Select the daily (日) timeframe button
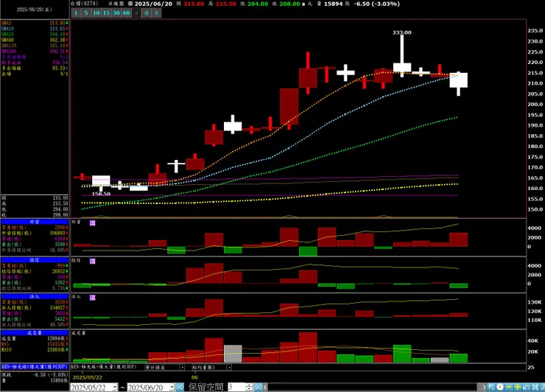This screenshot has width=545, height=392. tap(136, 13)
